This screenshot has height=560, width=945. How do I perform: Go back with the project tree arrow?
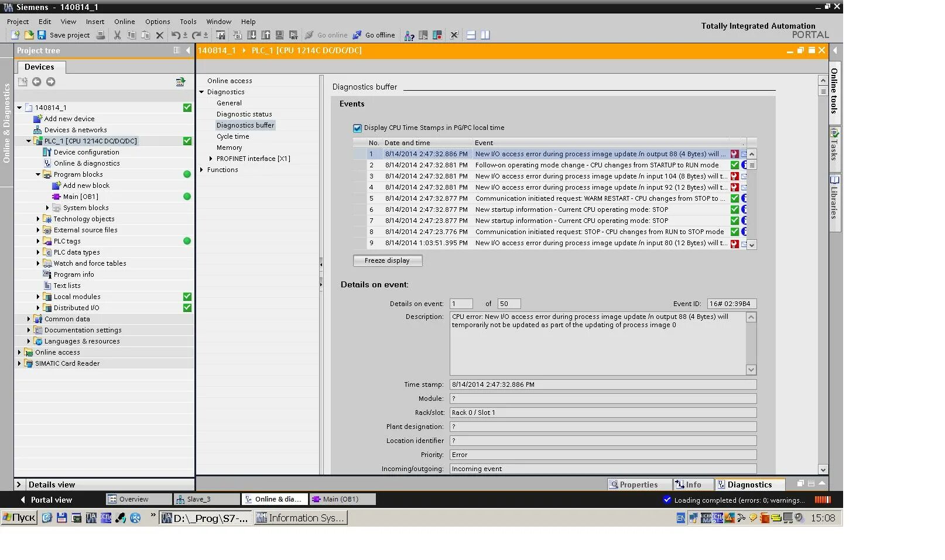point(36,82)
